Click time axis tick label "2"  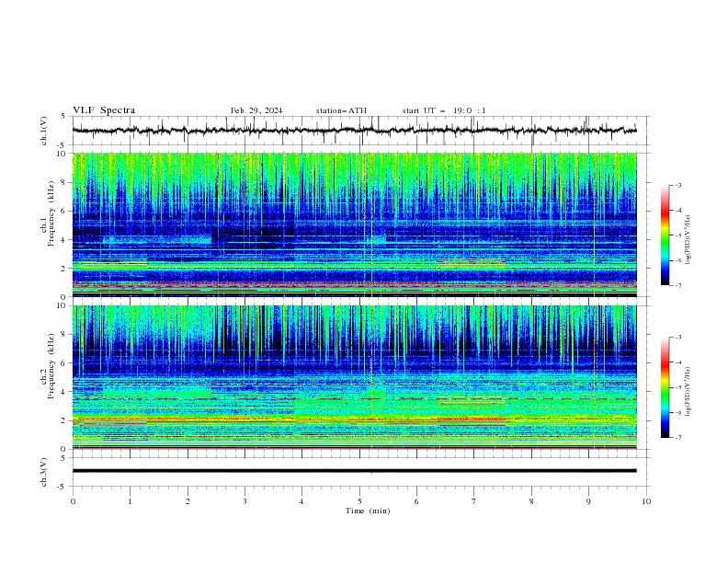click(188, 501)
